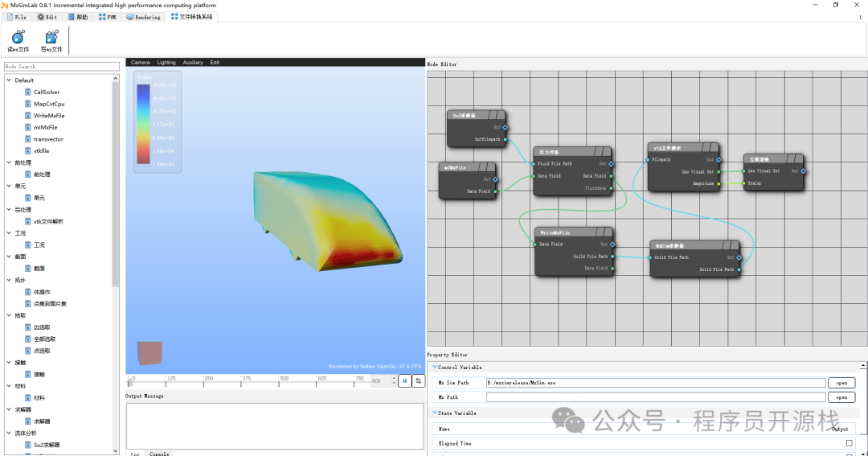Click open button for Mx Path
Screen dimensions: 868x456
[841, 397]
